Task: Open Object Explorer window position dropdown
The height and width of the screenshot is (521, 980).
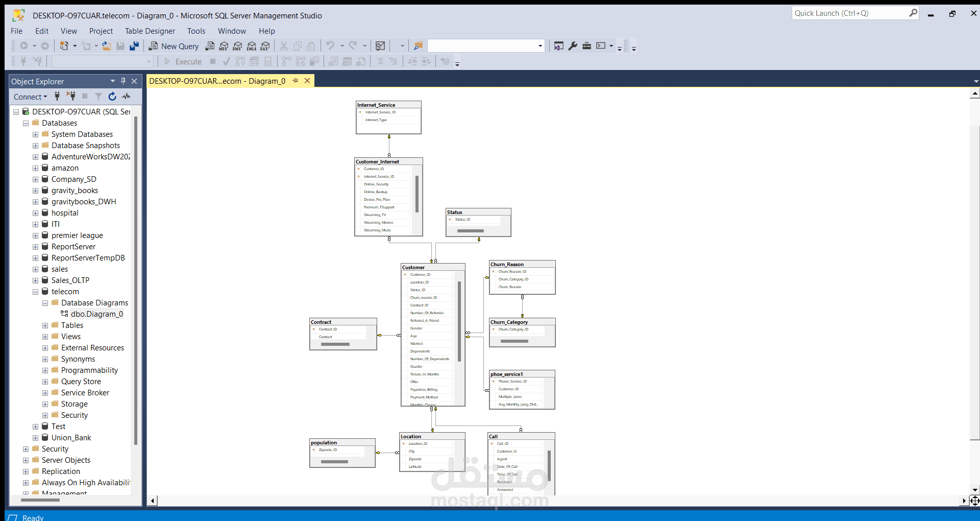Action: click(x=112, y=81)
